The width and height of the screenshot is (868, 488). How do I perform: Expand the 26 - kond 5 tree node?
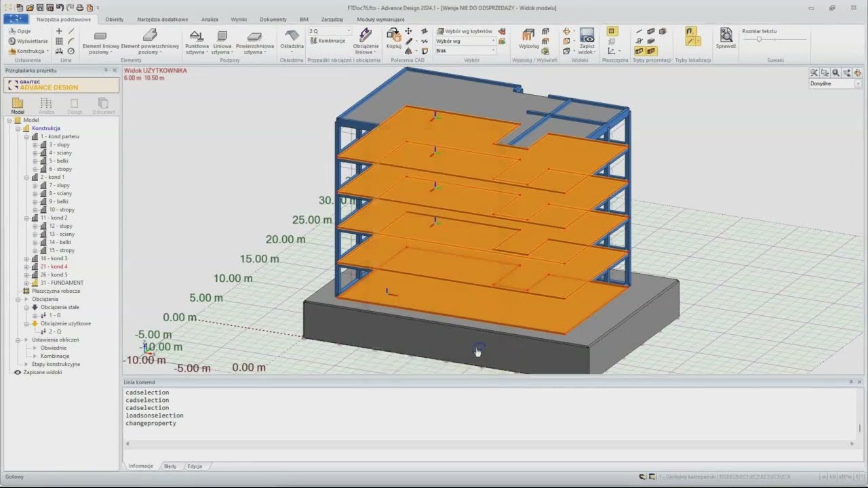point(26,274)
